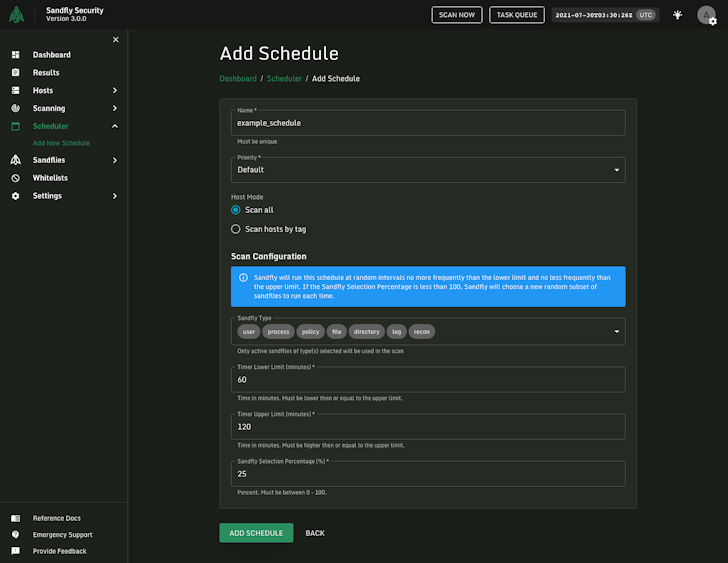This screenshot has width=728, height=563.
Task: Click the directory sandfly type chip
Action: (x=366, y=331)
